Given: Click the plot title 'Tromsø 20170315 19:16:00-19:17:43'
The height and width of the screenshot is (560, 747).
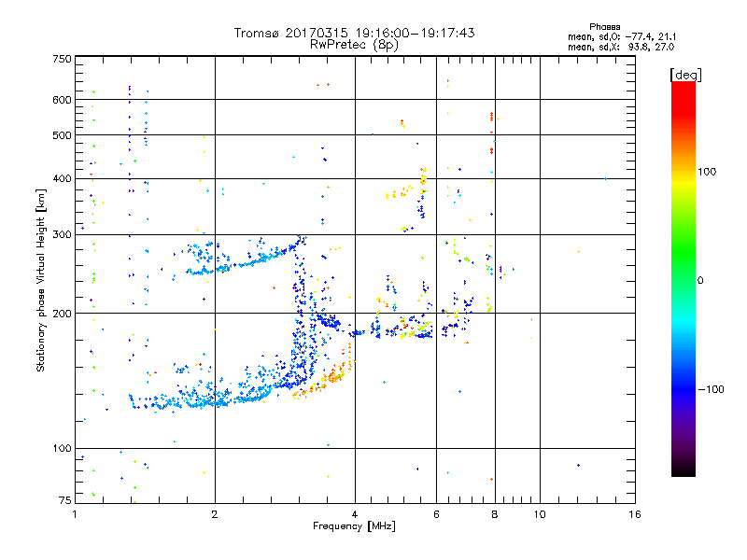Looking at the screenshot, I should [354, 33].
